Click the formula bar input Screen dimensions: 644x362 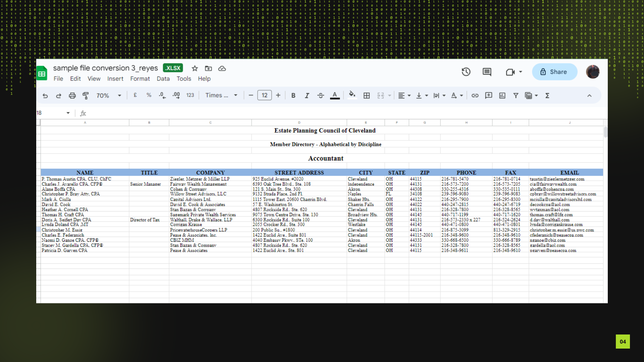coord(345,113)
